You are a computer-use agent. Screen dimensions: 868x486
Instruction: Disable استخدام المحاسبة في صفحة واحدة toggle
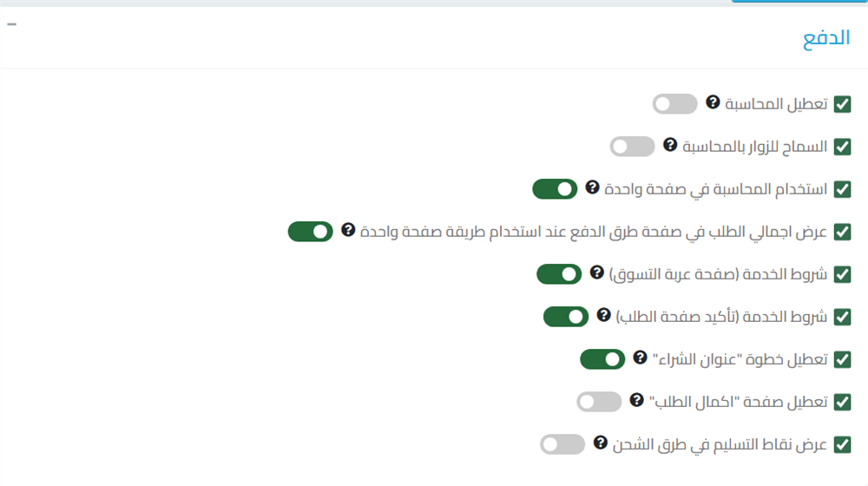(x=555, y=189)
